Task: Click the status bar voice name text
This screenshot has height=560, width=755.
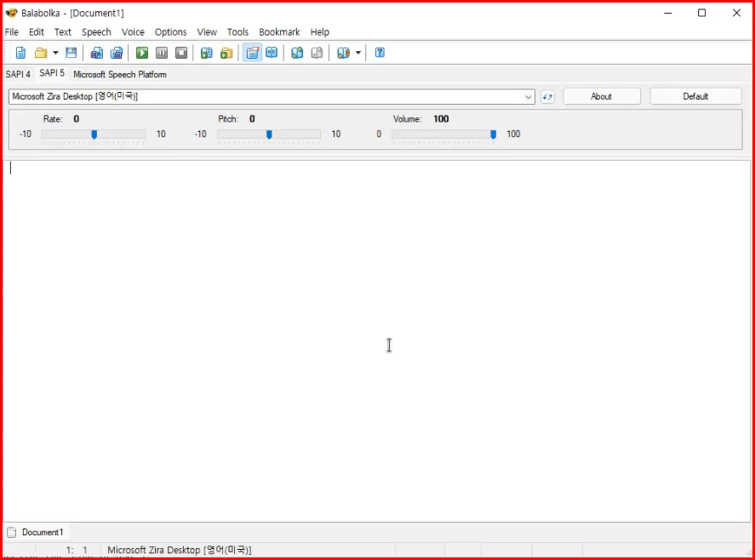Action: click(x=179, y=550)
